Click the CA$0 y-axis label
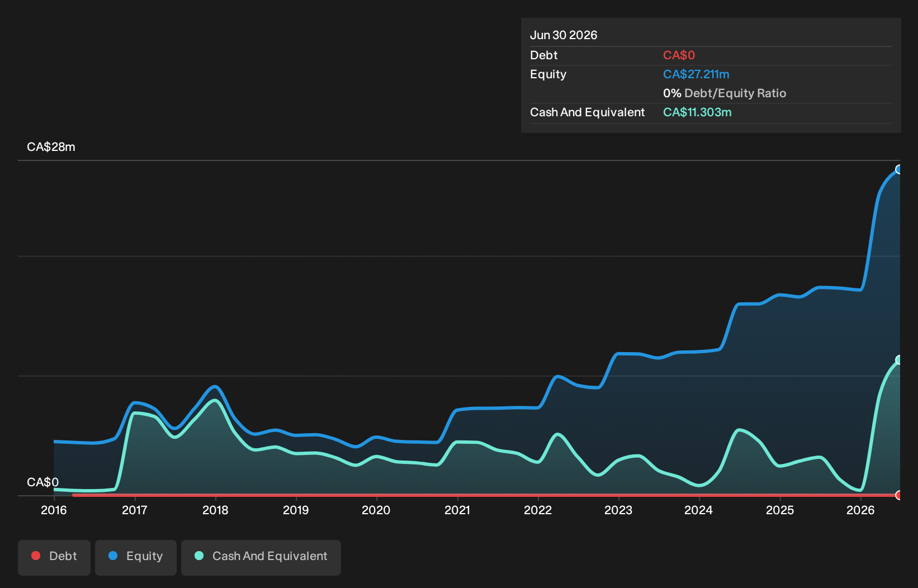This screenshot has width=918, height=588. 42,482
